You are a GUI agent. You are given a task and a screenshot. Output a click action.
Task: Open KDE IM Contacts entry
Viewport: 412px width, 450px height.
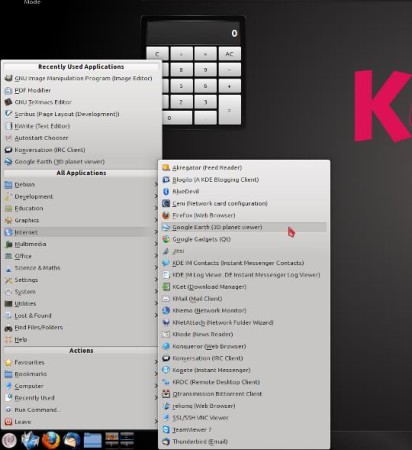pyautogui.click(x=244, y=263)
